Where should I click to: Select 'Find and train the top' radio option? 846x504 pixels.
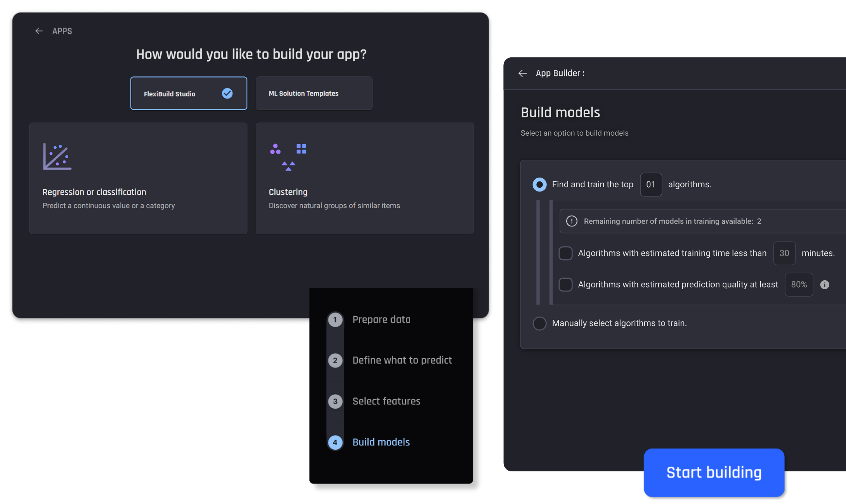pyautogui.click(x=539, y=185)
